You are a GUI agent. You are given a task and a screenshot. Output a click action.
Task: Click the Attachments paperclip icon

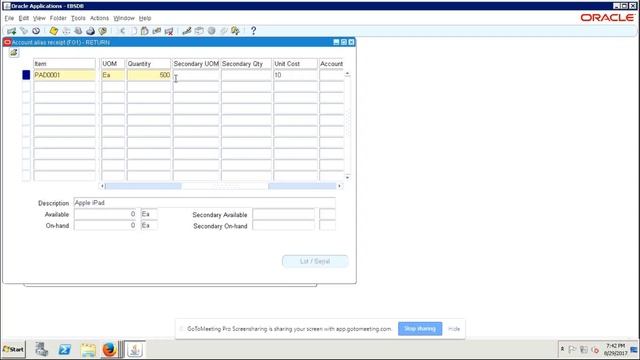pos(223,31)
